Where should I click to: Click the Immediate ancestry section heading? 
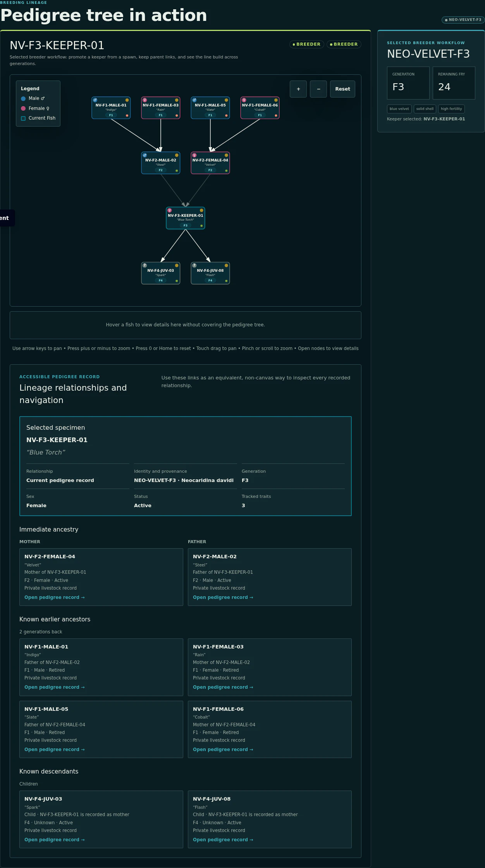[49, 530]
